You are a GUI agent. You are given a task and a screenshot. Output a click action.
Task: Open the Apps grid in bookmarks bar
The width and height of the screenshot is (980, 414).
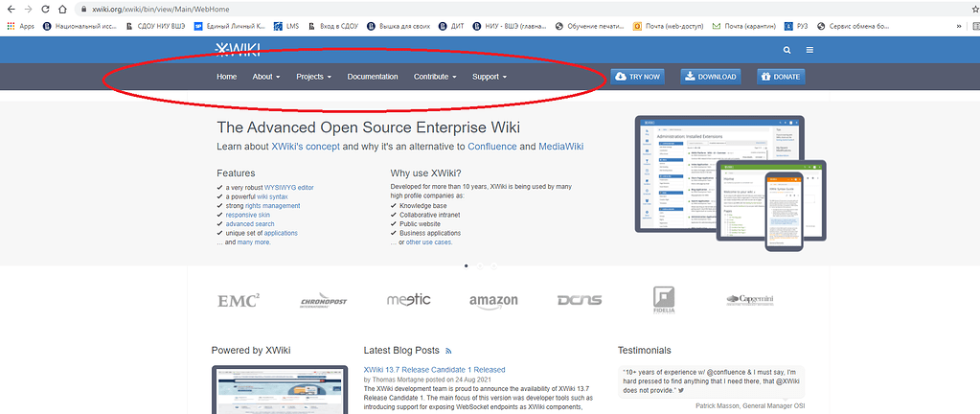click(x=21, y=26)
